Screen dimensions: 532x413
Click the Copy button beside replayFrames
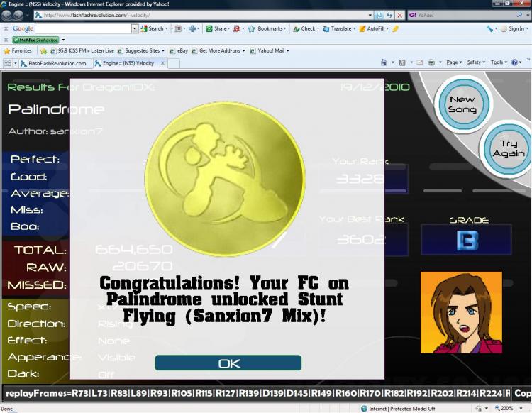tap(522, 394)
